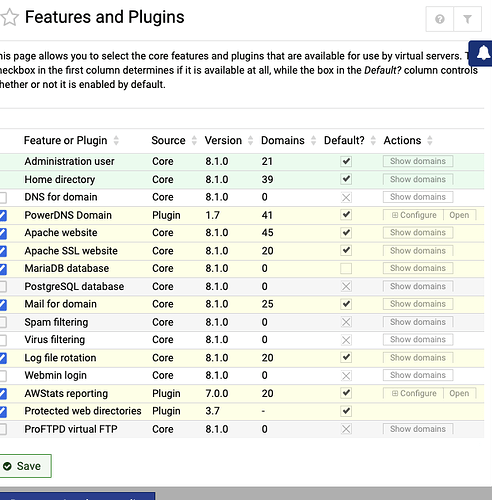Show domains for Mail for domain

point(418,304)
